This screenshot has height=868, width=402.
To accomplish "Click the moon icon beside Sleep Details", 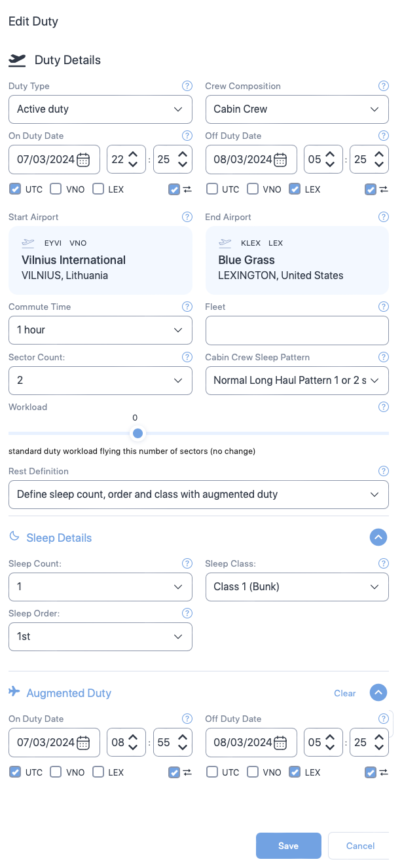I will 14,537.
